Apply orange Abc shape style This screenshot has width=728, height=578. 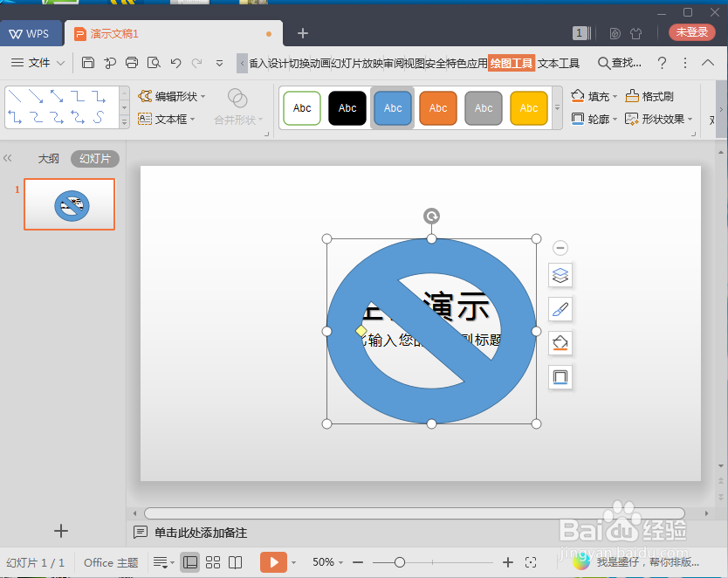tap(438, 108)
